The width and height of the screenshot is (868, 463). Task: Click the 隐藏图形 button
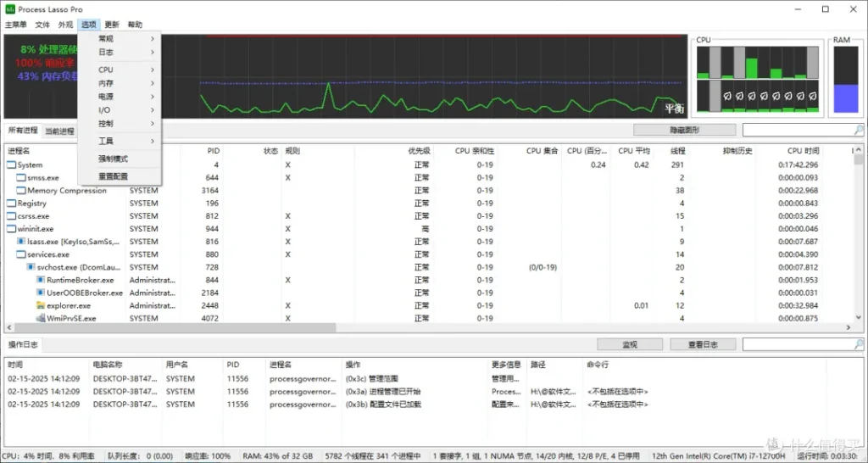click(x=685, y=130)
